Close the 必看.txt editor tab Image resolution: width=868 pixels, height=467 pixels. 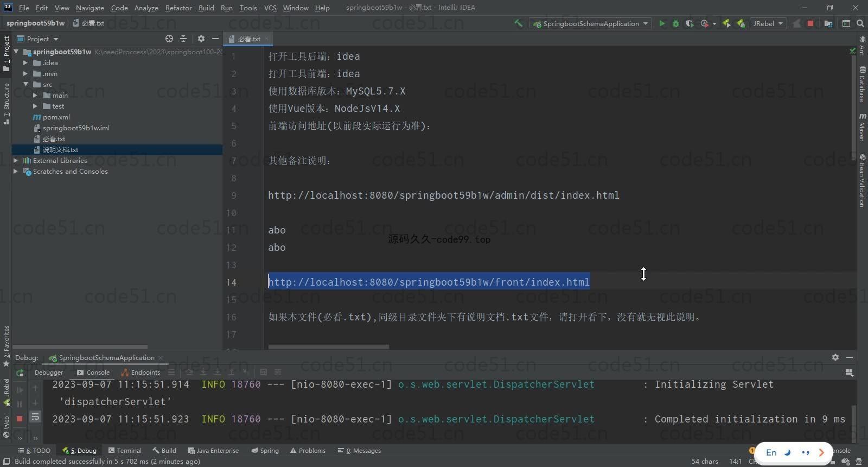(267, 39)
